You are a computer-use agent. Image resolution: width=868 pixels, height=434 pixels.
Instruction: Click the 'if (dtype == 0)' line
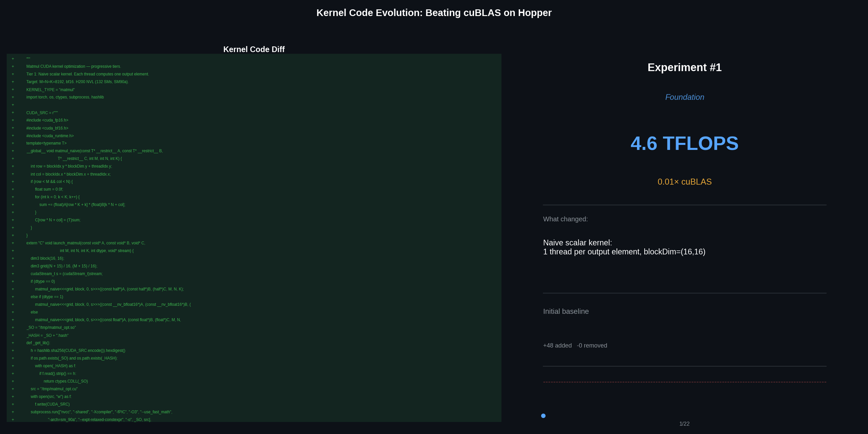pyautogui.click(x=43, y=282)
